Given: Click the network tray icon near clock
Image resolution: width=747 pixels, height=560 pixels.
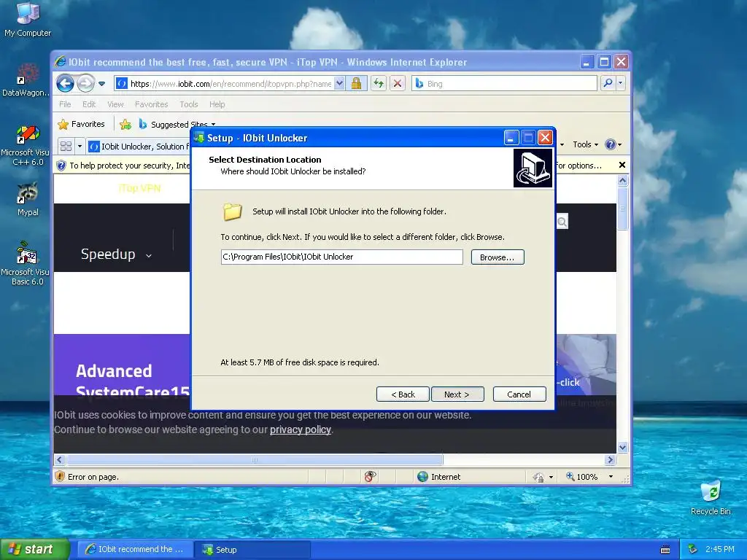Looking at the screenshot, I should click(693, 549).
